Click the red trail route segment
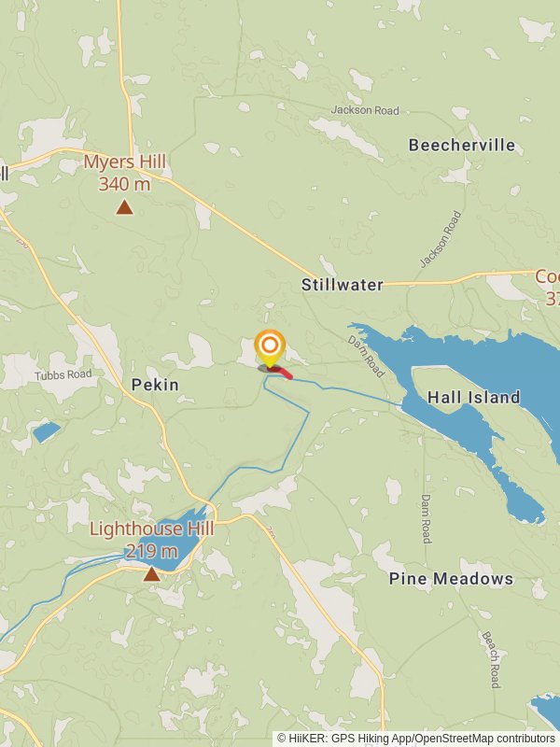Screen dimensions: 560x747 pos(281,373)
